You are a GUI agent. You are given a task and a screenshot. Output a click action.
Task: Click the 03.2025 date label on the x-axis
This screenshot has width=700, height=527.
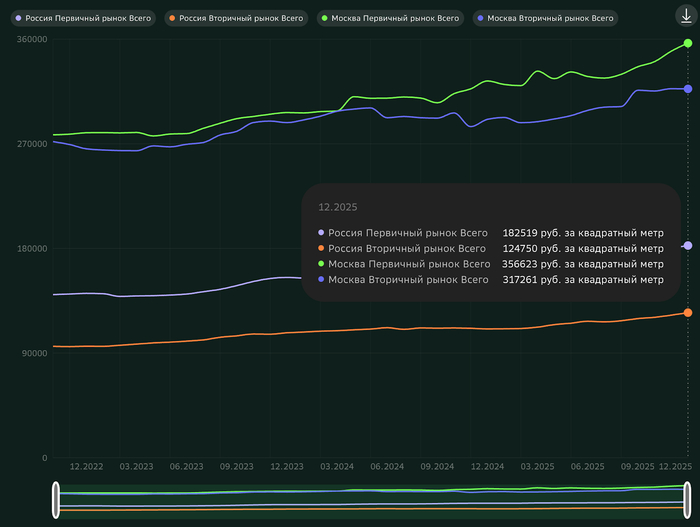click(x=537, y=467)
